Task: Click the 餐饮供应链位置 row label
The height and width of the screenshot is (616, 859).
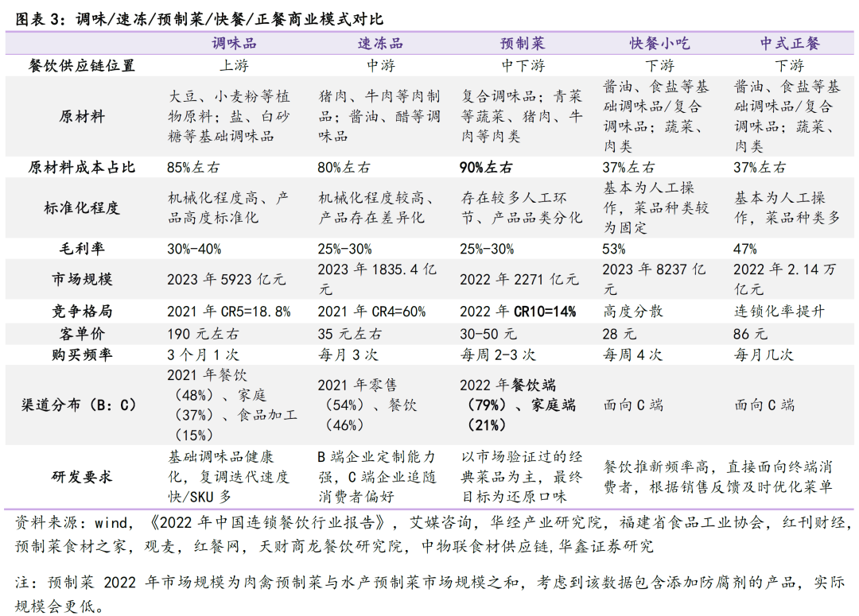Action: pyautogui.click(x=82, y=66)
